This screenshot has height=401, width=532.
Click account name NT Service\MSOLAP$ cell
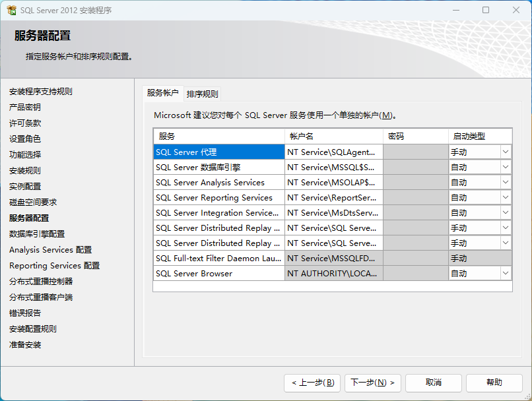(x=334, y=183)
